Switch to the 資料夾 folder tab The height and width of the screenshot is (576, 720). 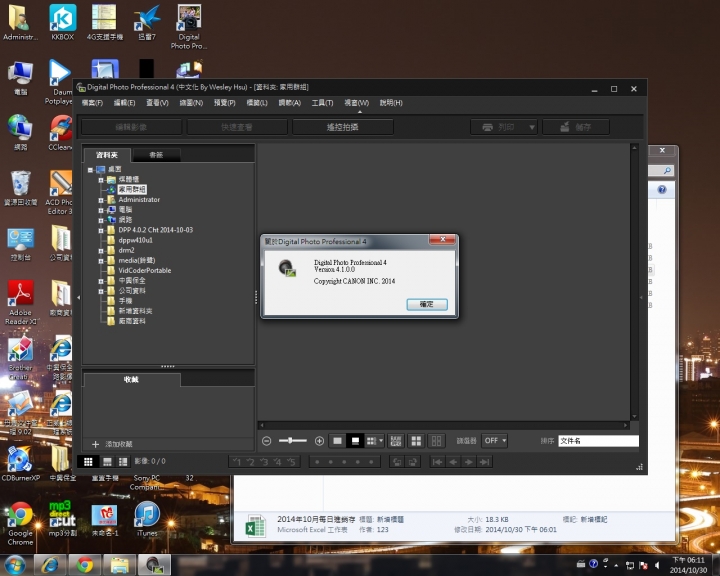coord(107,155)
